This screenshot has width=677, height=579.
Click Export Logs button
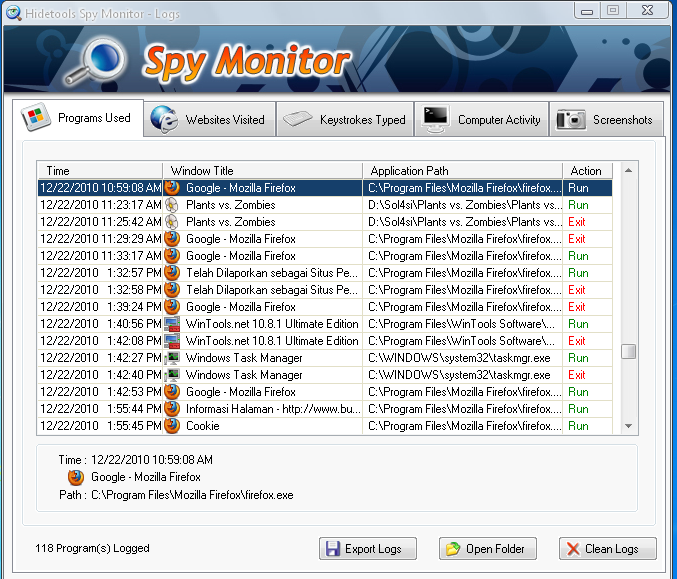(368, 548)
